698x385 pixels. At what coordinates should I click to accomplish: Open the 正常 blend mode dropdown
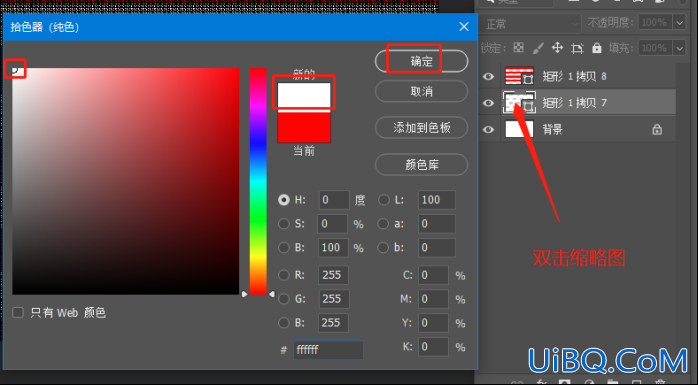(531, 23)
